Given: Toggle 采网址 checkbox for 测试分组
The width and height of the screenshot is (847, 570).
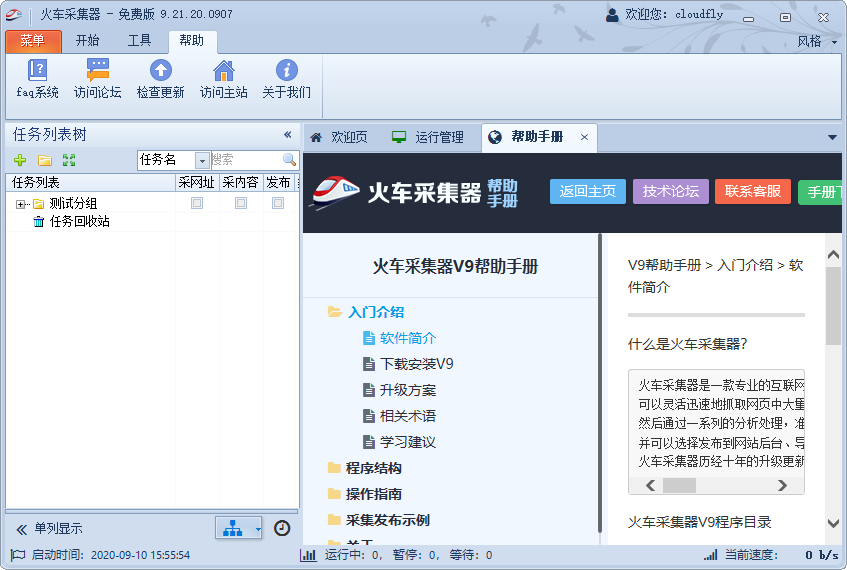Looking at the screenshot, I should [197, 203].
